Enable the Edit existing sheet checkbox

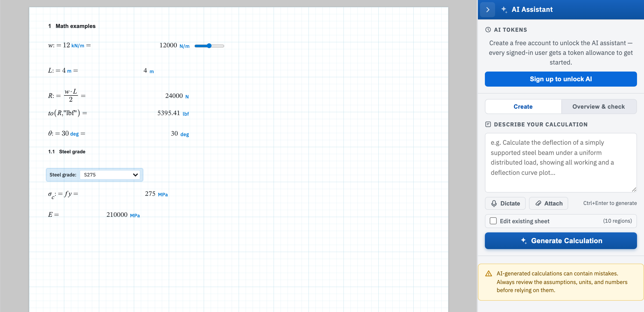coord(493,221)
